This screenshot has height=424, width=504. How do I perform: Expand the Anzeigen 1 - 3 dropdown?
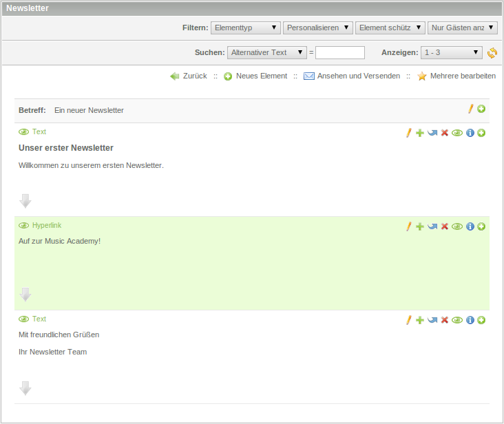click(452, 52)
